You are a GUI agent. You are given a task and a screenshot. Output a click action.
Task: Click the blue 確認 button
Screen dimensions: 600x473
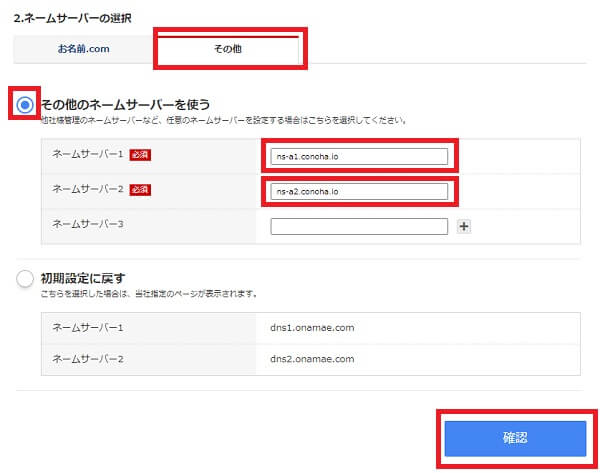515,438
